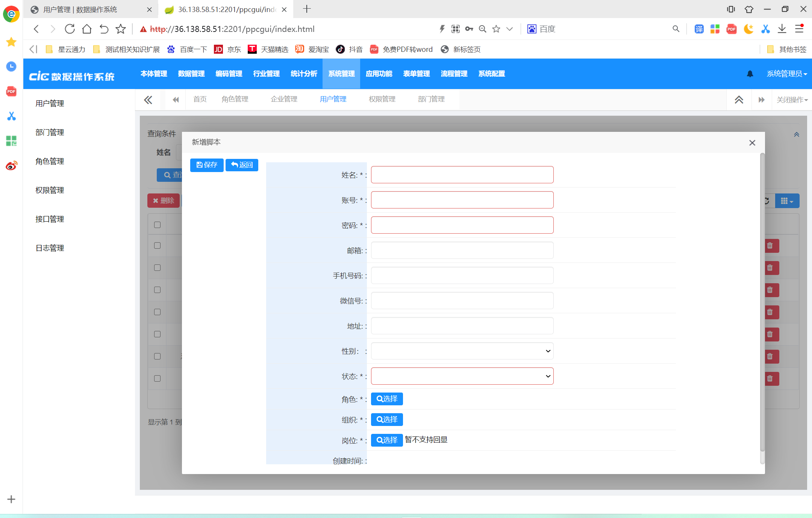The height and width of the screenshot is (518, 812).
Task: Switch to the 角色管理 tab
Action: tap(235, 99)
